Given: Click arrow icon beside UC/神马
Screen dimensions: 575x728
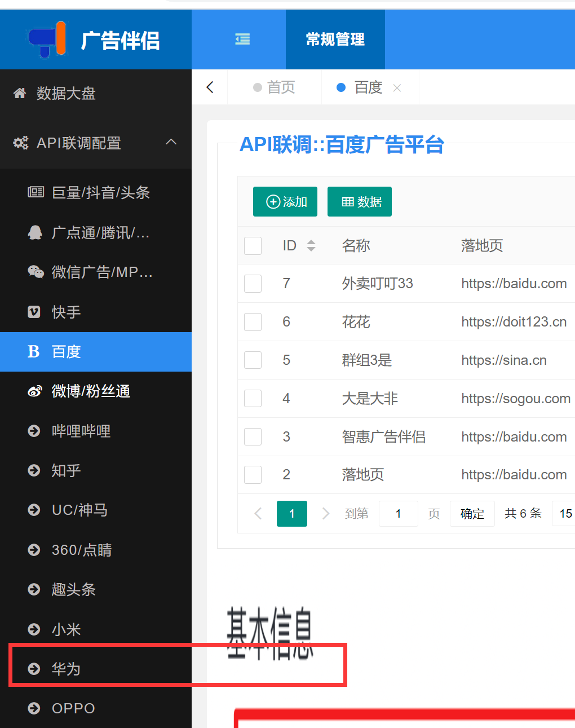Looking at the screenshot, I should click(34, 510).
